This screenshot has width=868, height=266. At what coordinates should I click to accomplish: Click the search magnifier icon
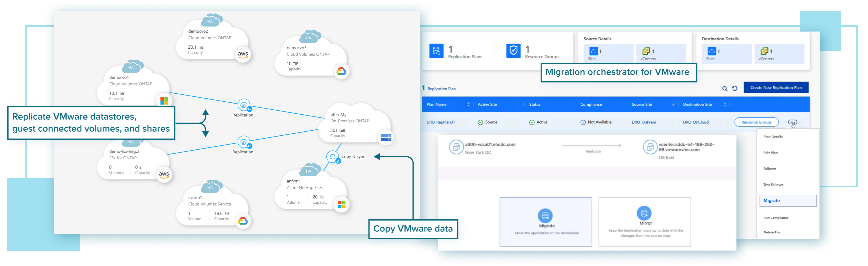coord(725,89)
